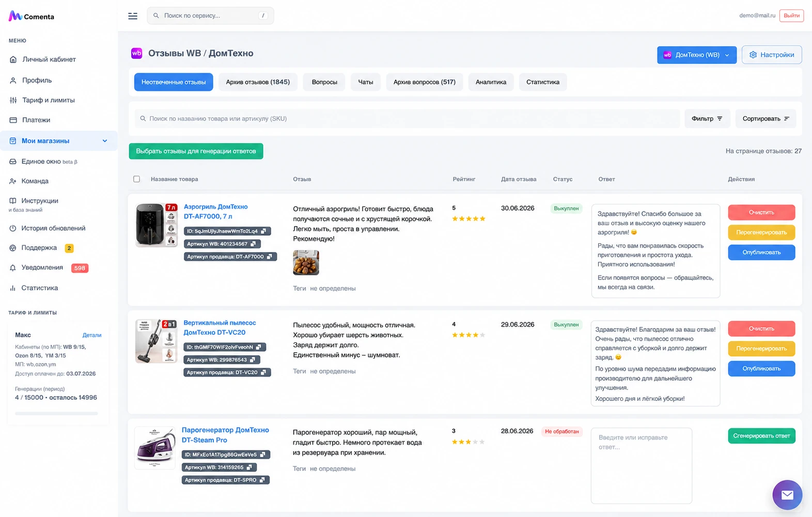Click Опубликовать for the Аэрогриль review
This screenshot has height=517, width=812.
[x=761, y=253]
